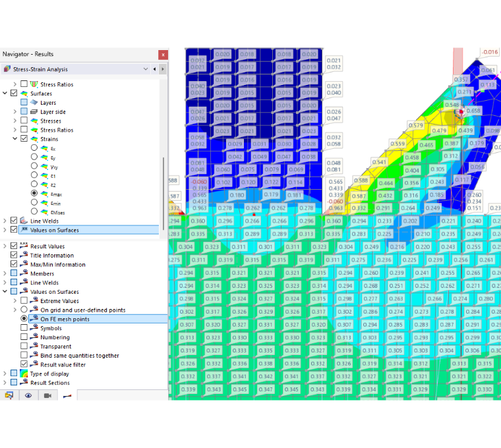Uncheck Result value filter checkbox
This screenshot has height=448, width=501.
[24, 364]
